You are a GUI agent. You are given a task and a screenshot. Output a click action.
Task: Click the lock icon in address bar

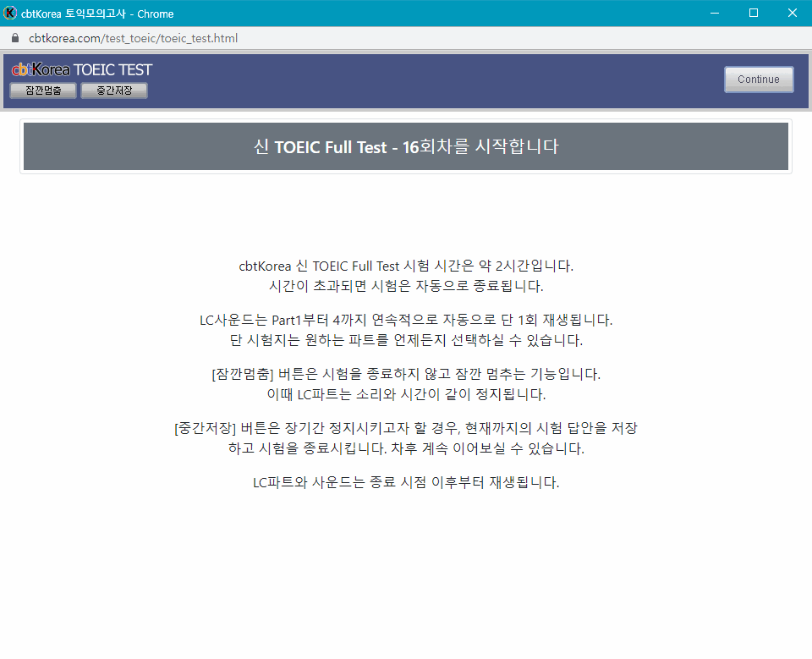pos(15,38)
